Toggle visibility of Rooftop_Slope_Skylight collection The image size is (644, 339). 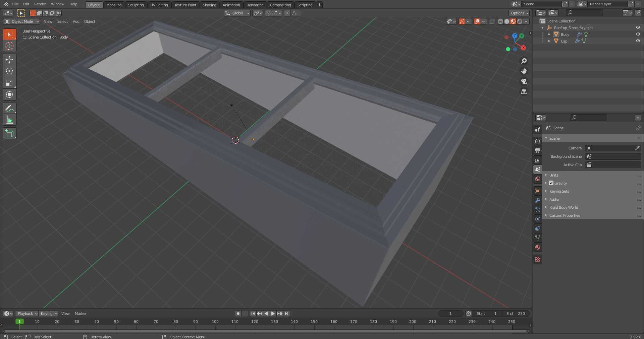[638, 27]
